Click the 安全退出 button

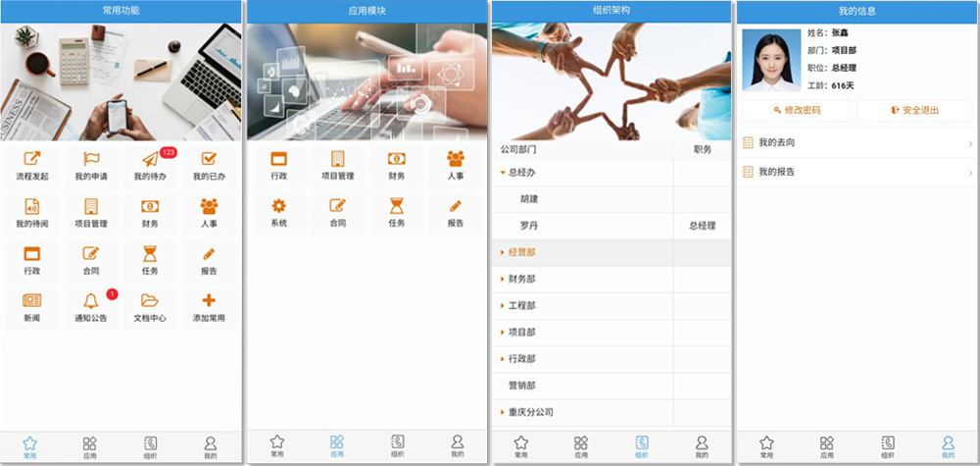pos(915,111)
